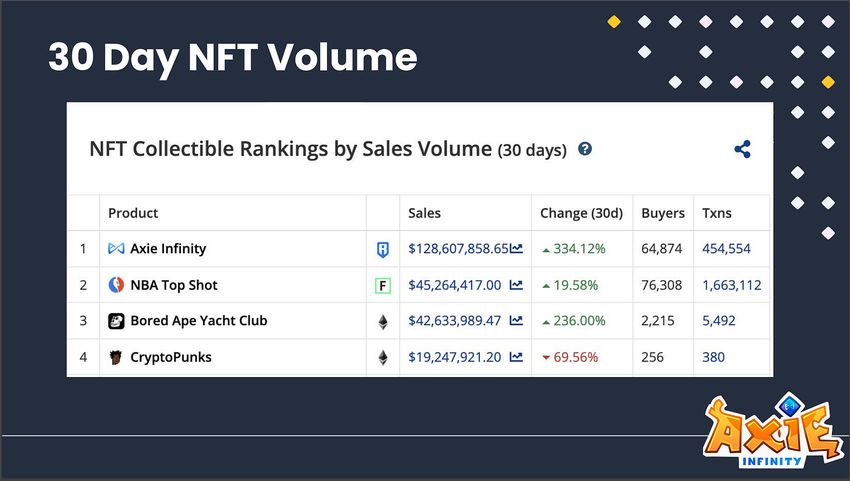850x481 pixels.
Task: Click the Axie Infinity product icon
Action: pyautogui.click(x=116, y=249)
